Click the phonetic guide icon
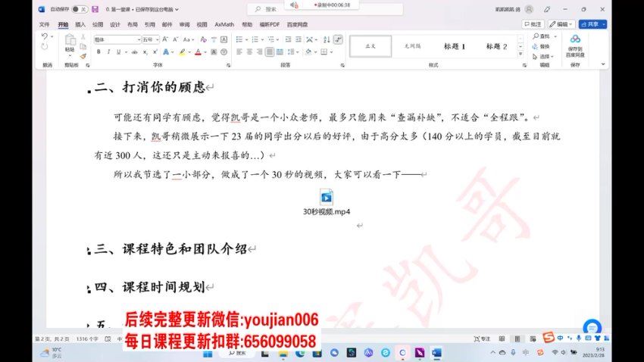644x362 pixels. tap(214, 39)
